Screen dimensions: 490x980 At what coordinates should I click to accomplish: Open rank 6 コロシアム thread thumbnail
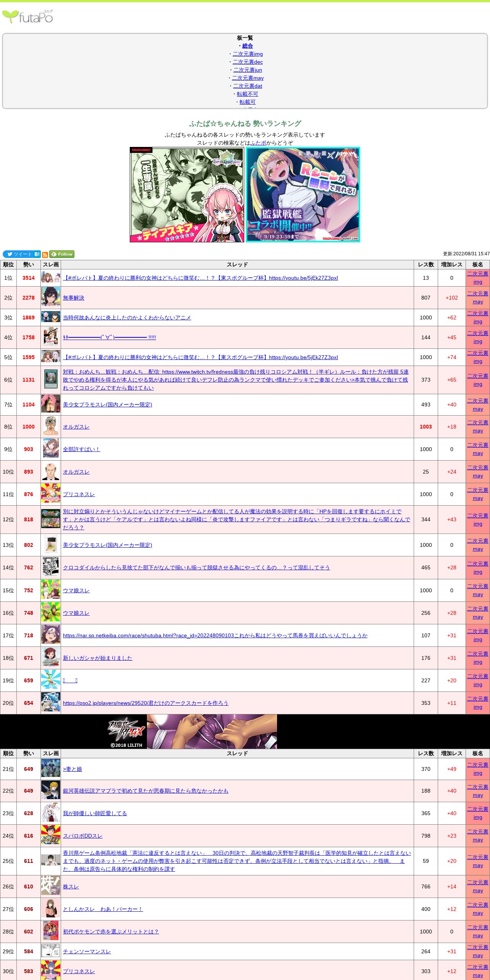51,380
